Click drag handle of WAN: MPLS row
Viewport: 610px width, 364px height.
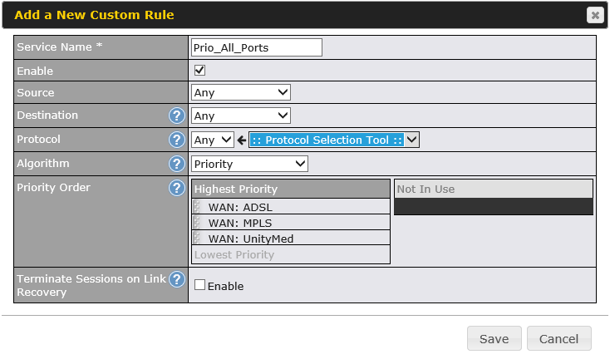(x=197, y=222)
